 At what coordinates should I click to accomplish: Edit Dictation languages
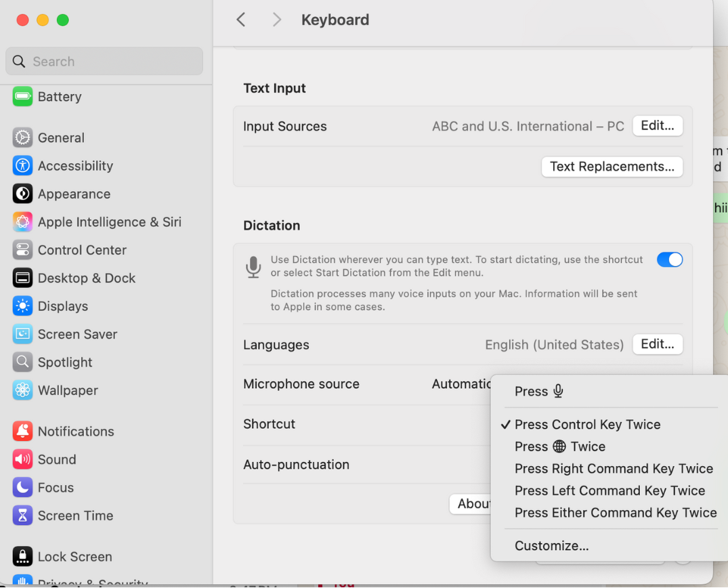[x=658, y=344]
